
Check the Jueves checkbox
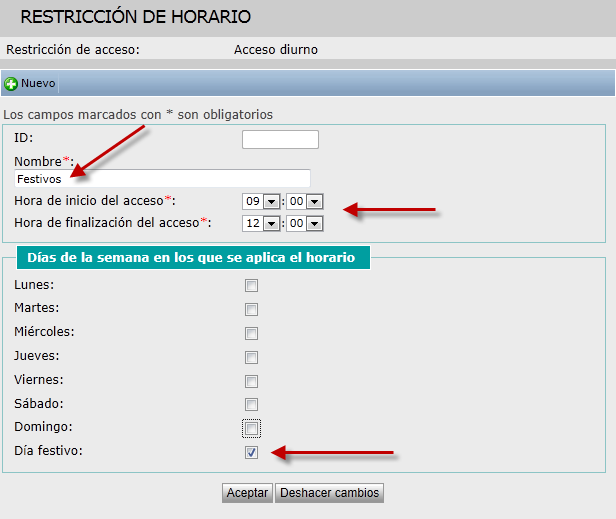[x=251, y=357]
